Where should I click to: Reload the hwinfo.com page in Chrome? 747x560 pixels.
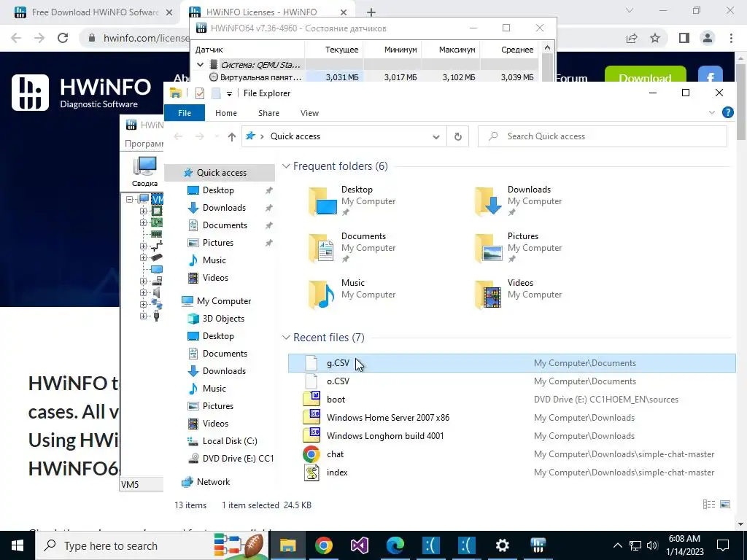pos(63,38)
